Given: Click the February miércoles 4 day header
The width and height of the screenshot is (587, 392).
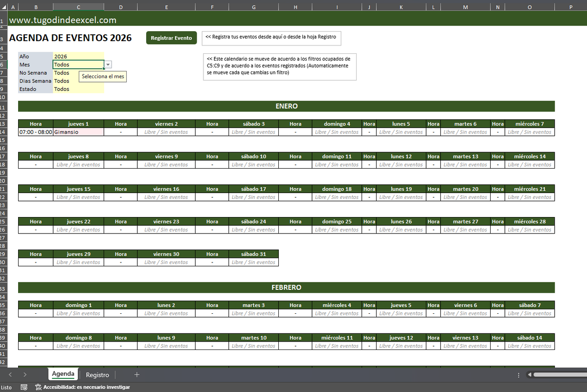Looking at the screenshot, I should 337,305.
